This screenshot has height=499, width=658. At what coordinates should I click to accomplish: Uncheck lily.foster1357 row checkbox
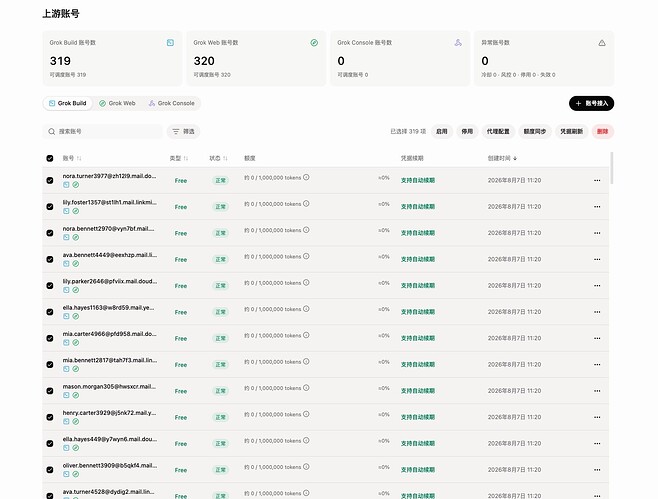pos(50,207)
